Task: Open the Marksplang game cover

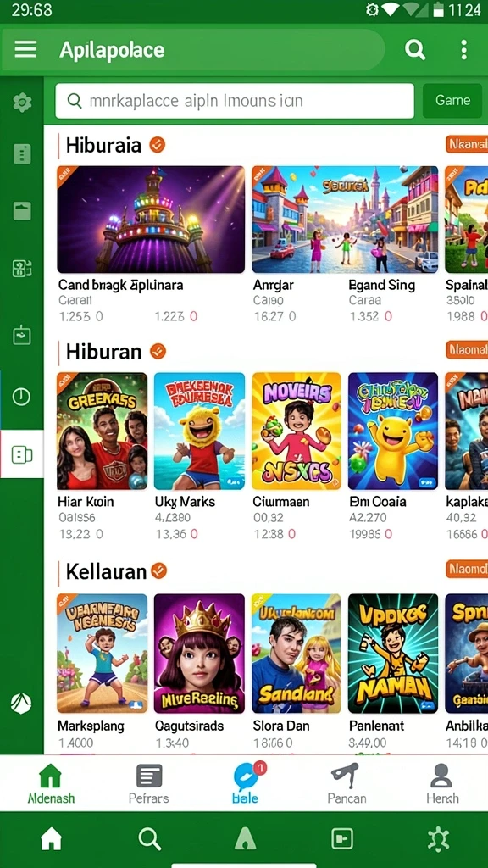Action: [103, 654]
